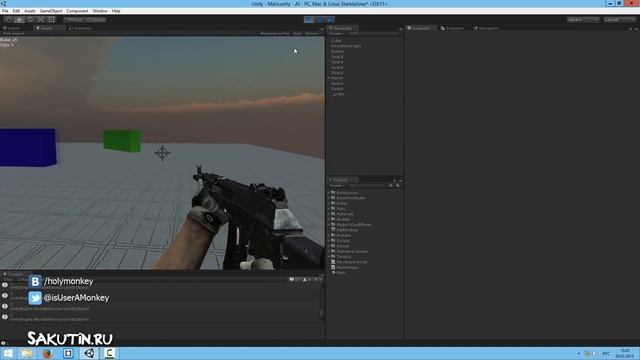Expand the Textures folder arrow
The height and width of the screenshot is (360, 640).
[329, 256]
